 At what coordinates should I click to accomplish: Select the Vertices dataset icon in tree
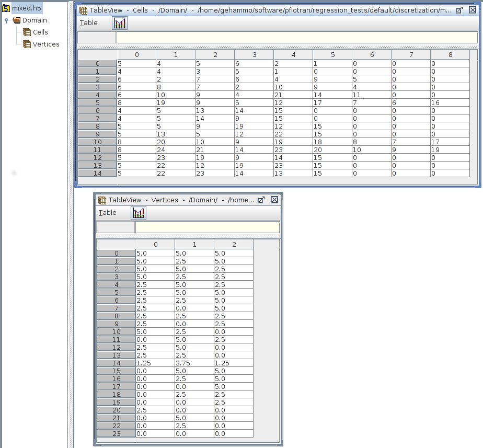coord(27,44)
